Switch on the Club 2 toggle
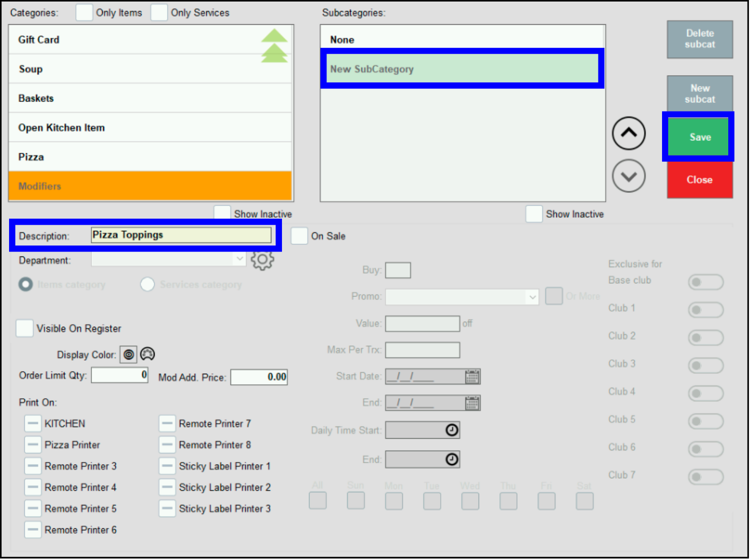Image resolution: width=750 pixels, height=560 pixels. pos(706,338)
